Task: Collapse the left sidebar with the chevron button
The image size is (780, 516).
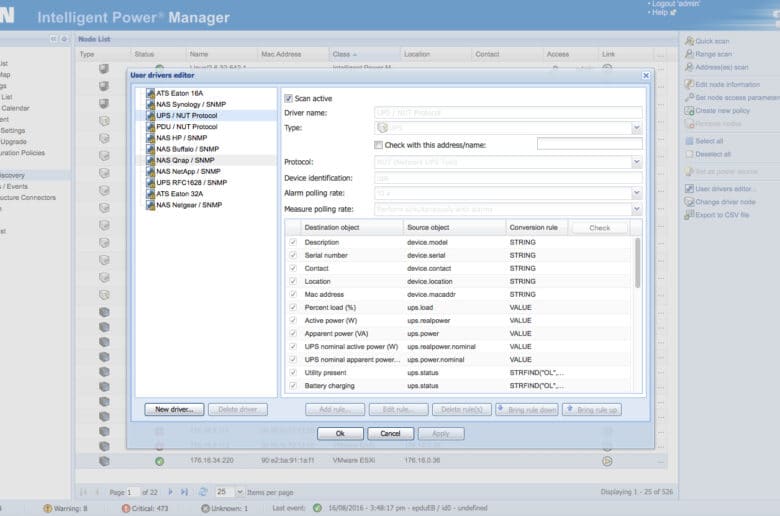Action: point(53,39)
